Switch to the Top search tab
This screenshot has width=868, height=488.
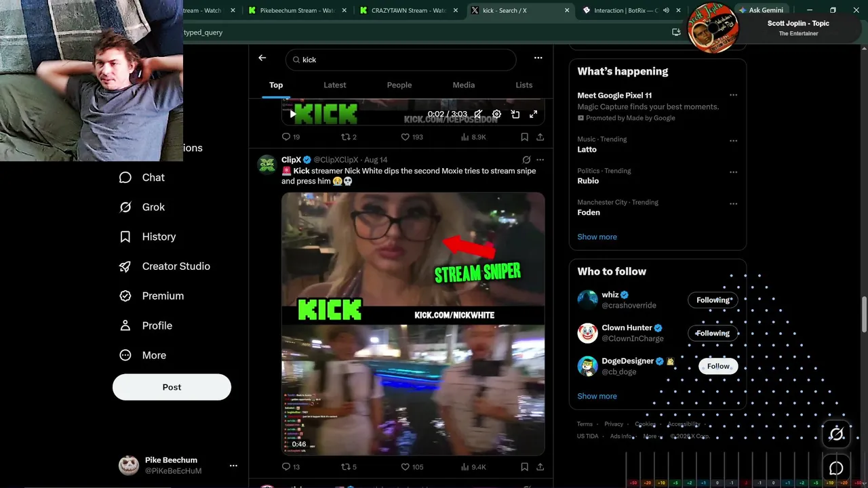pyautogui.click(x=276, y=85)
